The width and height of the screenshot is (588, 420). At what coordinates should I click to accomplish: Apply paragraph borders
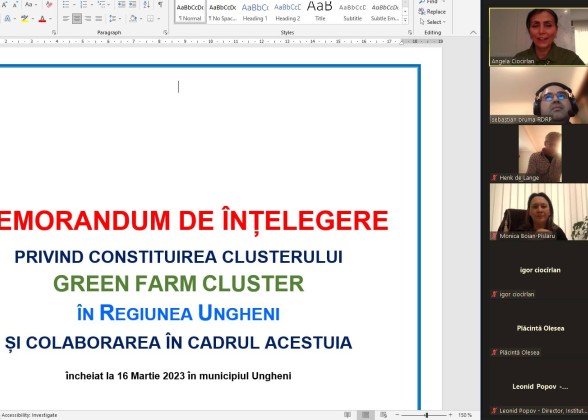click(x=150, y=18)
